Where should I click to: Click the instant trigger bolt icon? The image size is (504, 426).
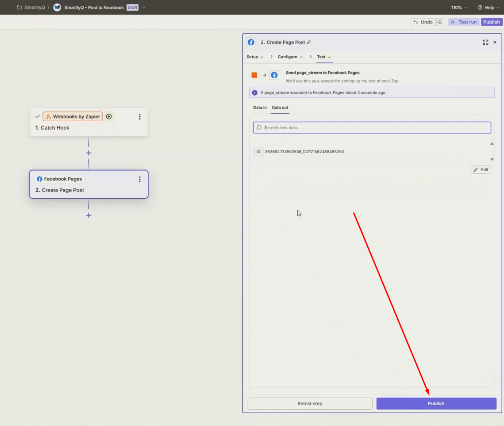[109, 116]
